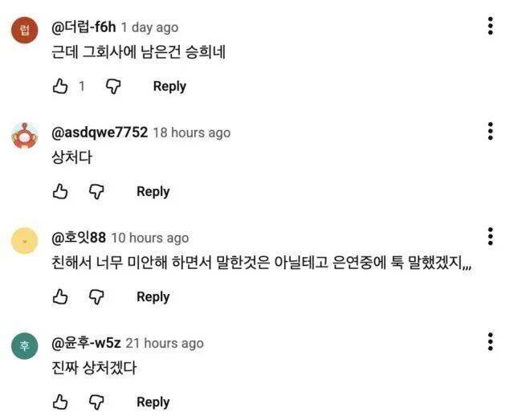Reply to the @더럽-f6h comment

click(169, 86)
